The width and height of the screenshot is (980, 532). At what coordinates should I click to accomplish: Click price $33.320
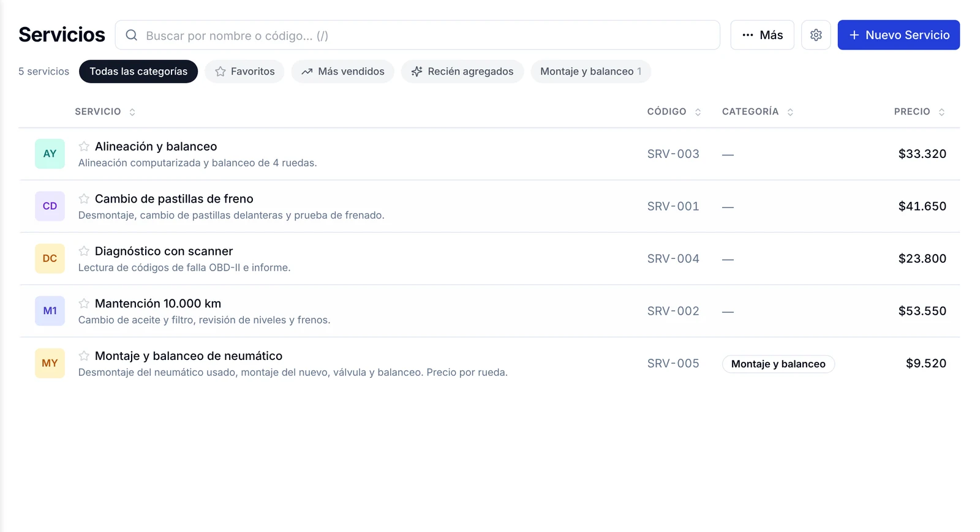pyautogui.click(x=922, y=154)
